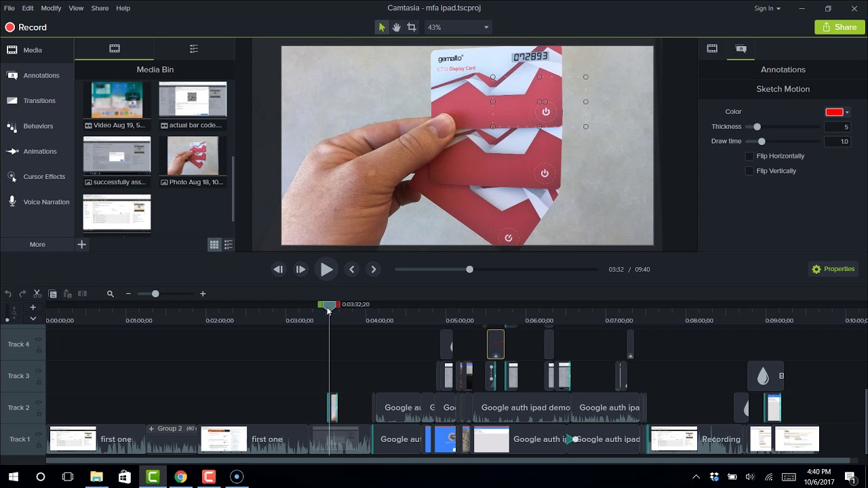Step to next frame

300,269
